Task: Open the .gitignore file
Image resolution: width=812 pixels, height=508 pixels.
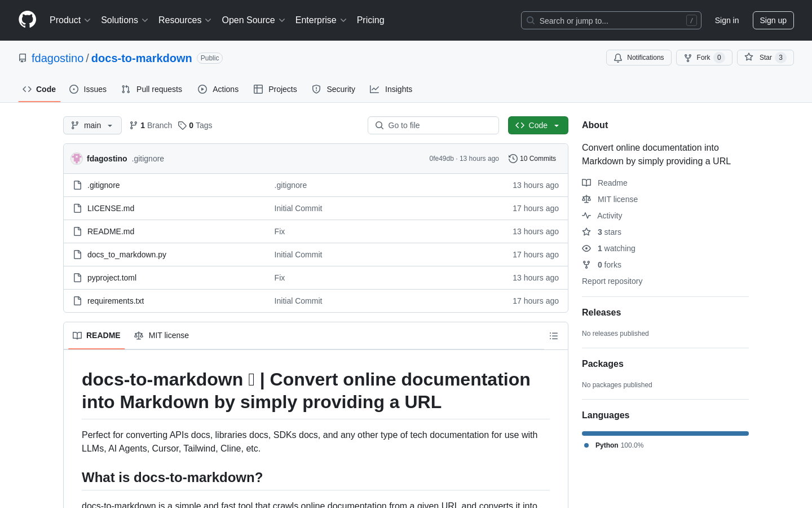Action: (x=104, y=185)
